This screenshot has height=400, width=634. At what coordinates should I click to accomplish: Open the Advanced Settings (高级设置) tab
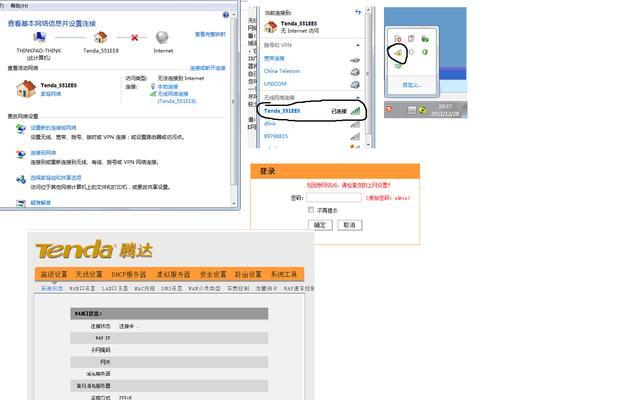tap(54, 274)
